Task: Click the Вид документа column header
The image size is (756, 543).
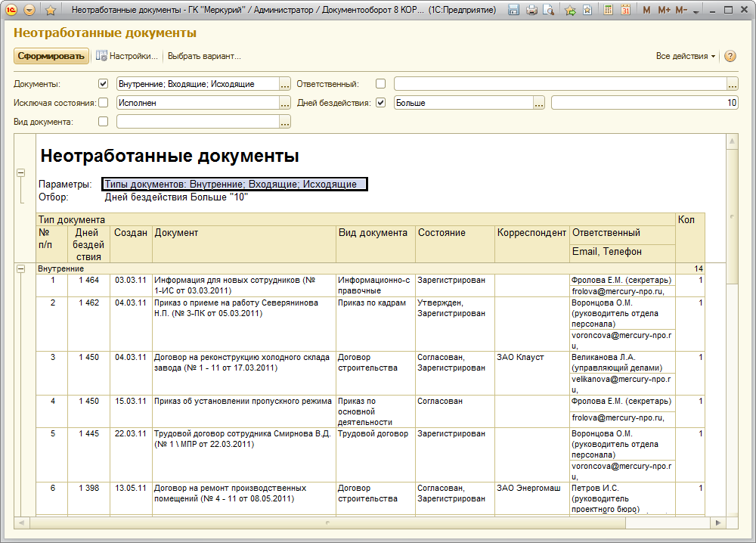Action: coord(376,244)
